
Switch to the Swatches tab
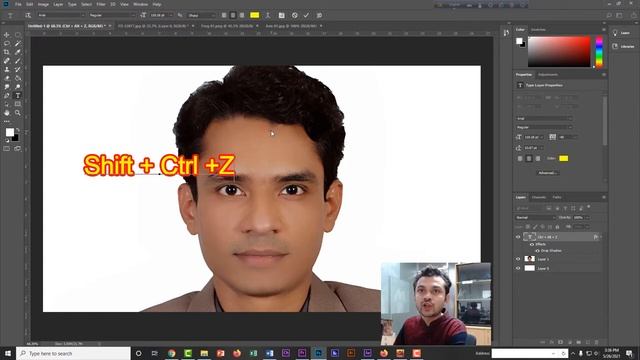[538, 29]
